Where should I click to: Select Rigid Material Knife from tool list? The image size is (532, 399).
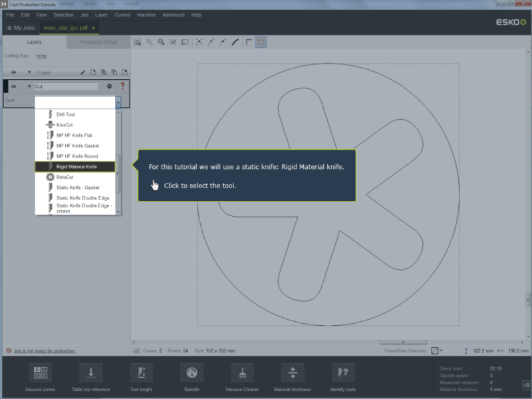(x=75, y=167)
